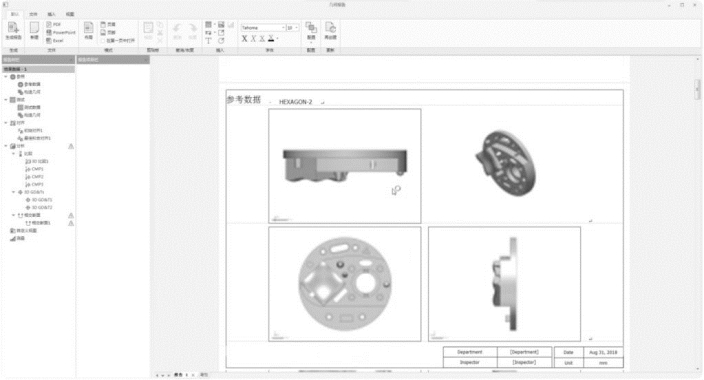
Task: Export report to PowerPoint
Action: coord(61,32)
